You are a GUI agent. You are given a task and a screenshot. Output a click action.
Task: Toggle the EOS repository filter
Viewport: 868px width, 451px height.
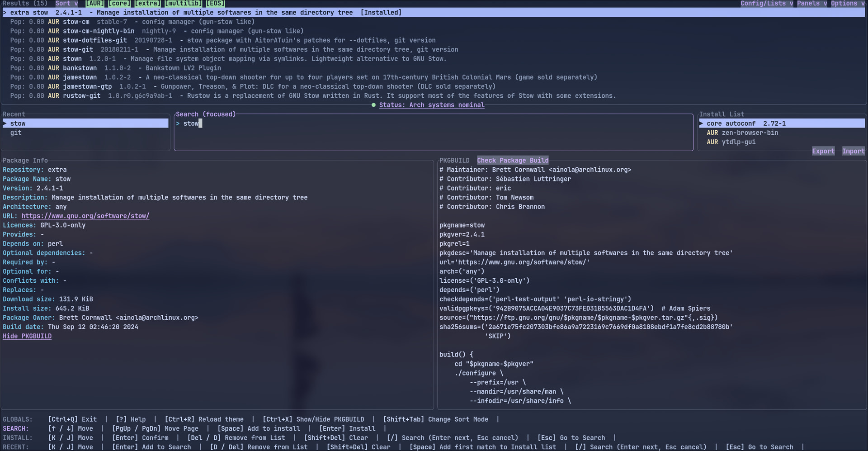215,4
